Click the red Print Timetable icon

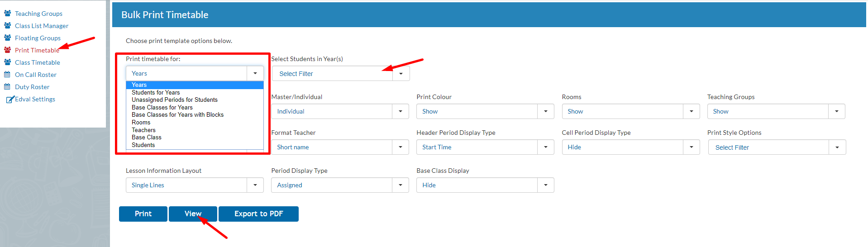pyautogui.click(x=8, y=50)
